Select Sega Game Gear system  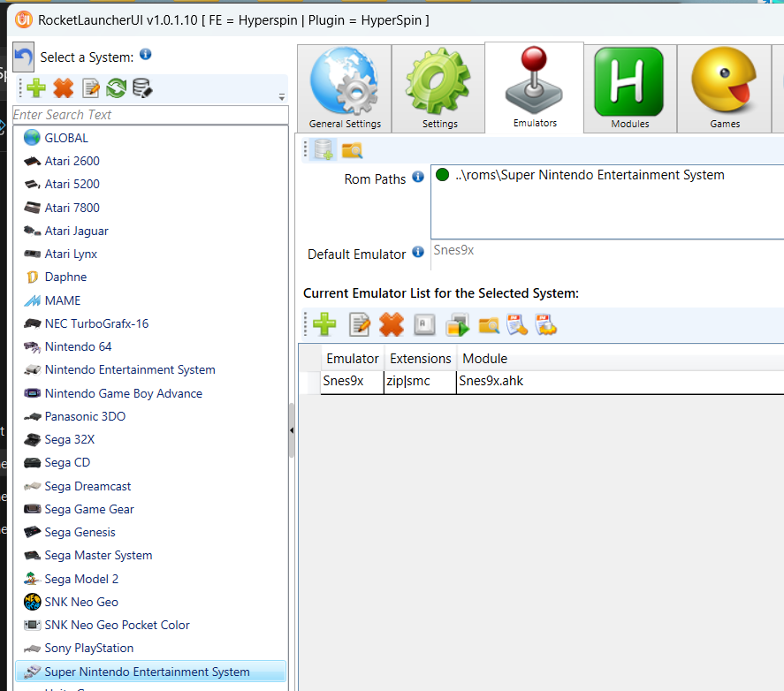coord(150,509)
